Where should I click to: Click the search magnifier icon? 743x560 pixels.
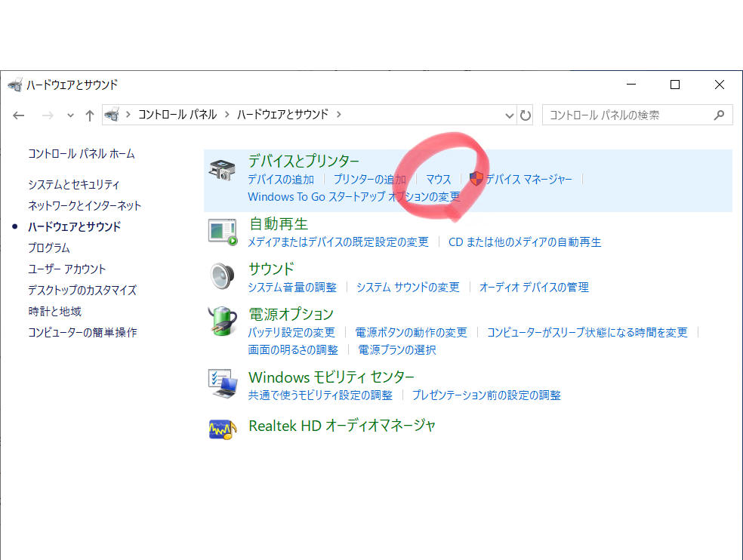719,115
